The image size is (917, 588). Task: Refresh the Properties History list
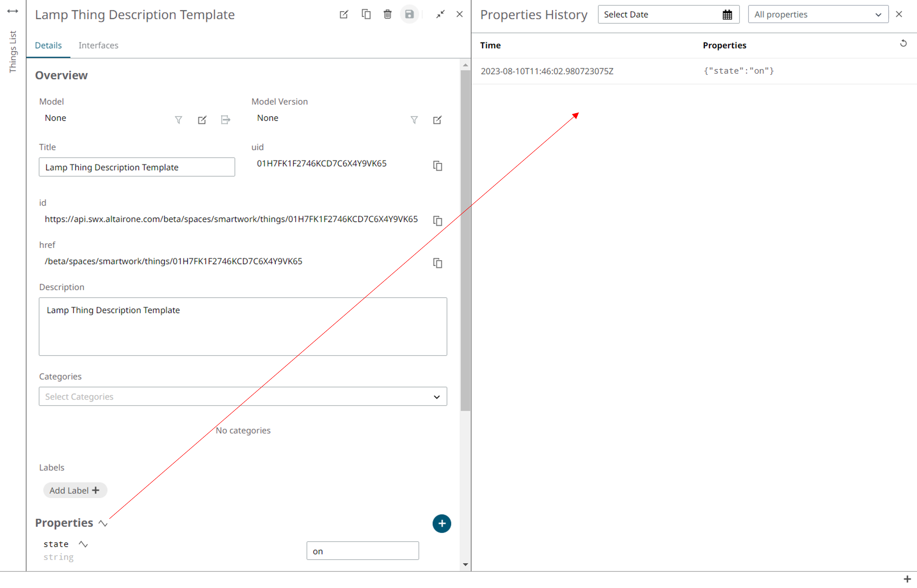903,43
